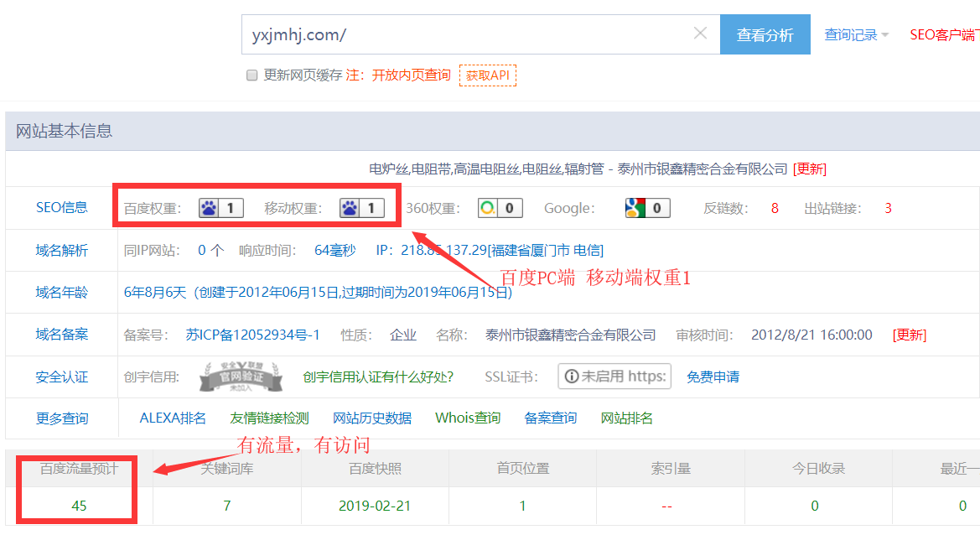Click the 未启用 https SSL status box
Screen dimensions: 980x535
pyautogui.click(x=614, y=377)
